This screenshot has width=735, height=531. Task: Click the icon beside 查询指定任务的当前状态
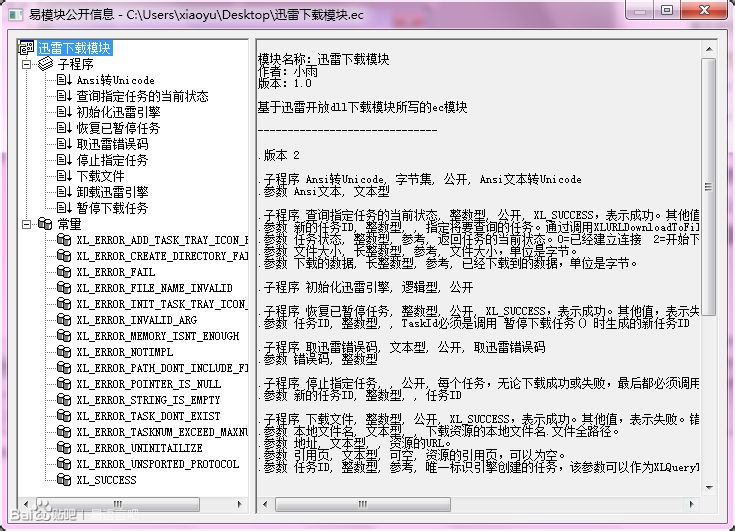point(64,96)
